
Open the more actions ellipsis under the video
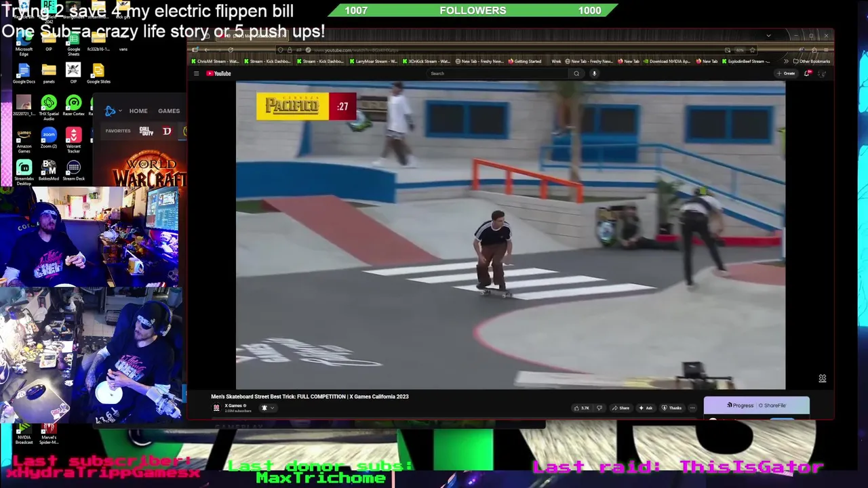(x=692, y=408)
